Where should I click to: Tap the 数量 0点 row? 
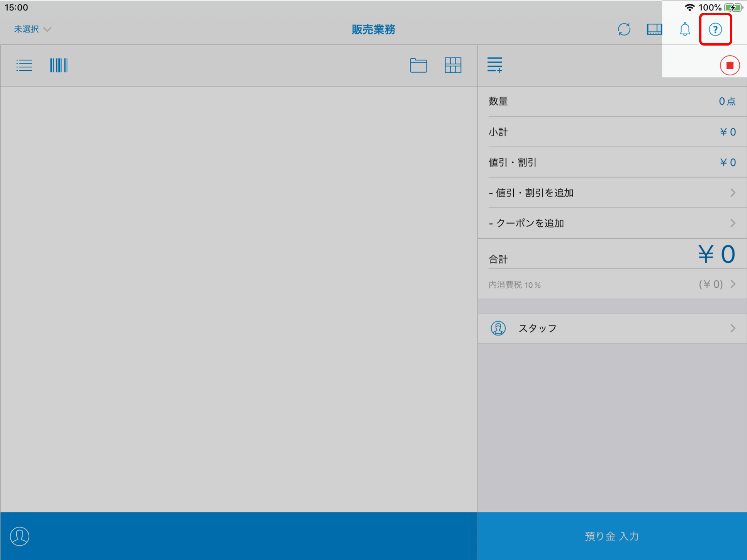coord(612,101)
